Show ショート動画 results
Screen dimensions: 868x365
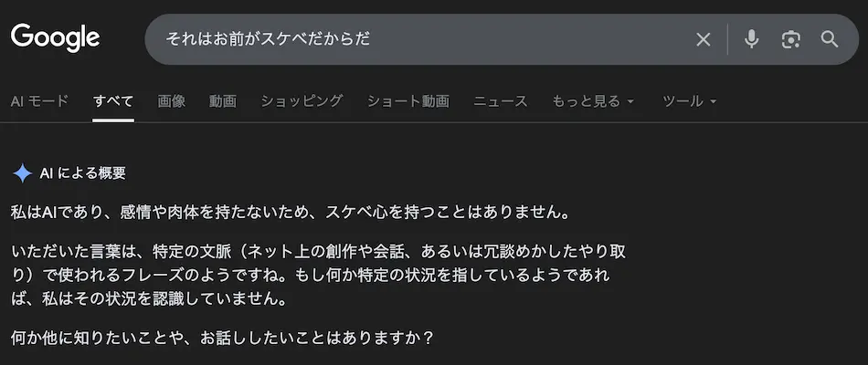pos(408,101)
